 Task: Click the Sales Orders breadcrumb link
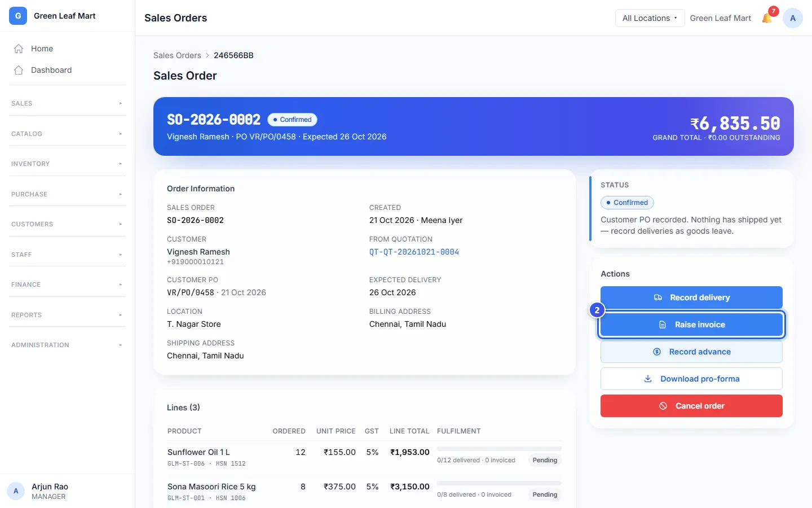pos(177,55)
